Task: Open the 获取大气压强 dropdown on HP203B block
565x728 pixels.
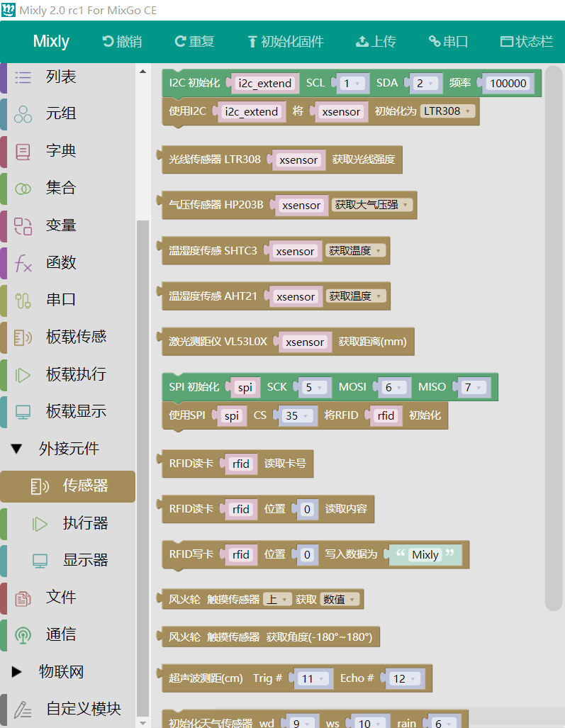Action: coord(372,205)
